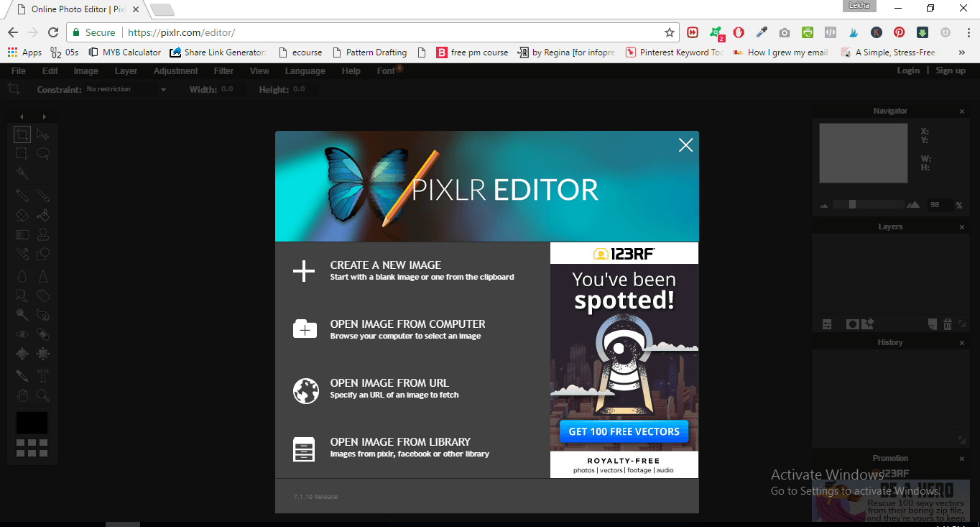
Task: Close the Navigator panel
Action: (x=962, y=111)
